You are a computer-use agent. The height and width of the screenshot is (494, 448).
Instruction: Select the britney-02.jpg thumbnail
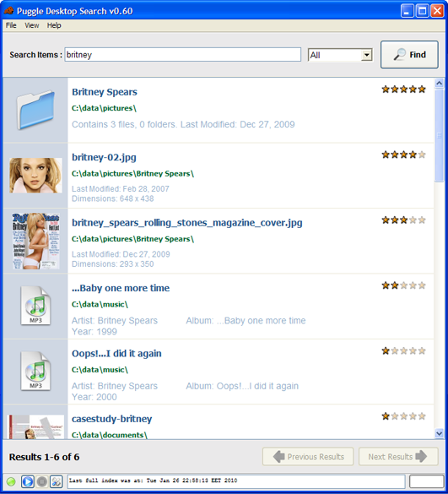(35, 176)
